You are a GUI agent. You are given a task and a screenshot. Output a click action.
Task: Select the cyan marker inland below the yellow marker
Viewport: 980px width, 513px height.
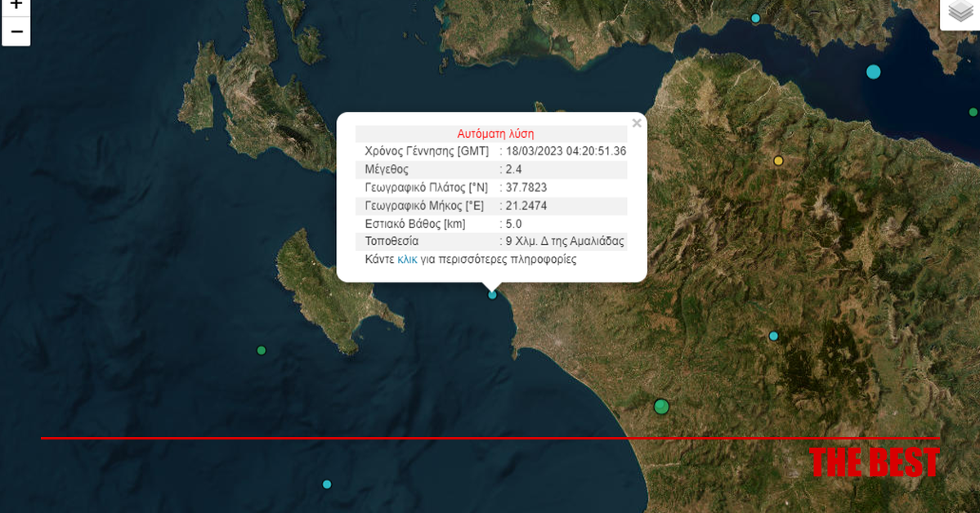(x=773, y=336)
